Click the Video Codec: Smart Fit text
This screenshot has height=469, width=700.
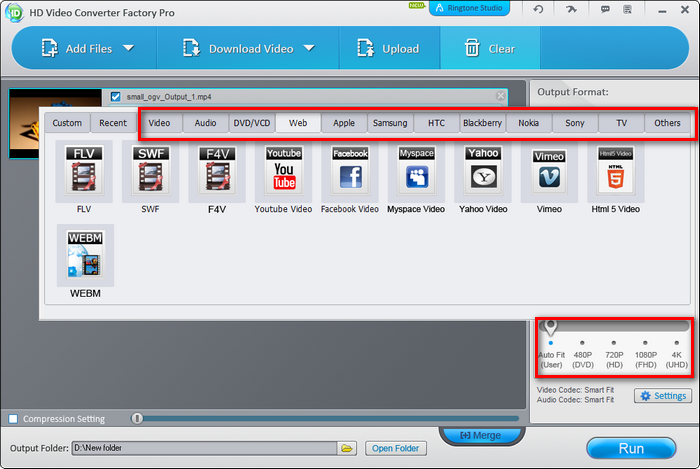tap(575, 390)
